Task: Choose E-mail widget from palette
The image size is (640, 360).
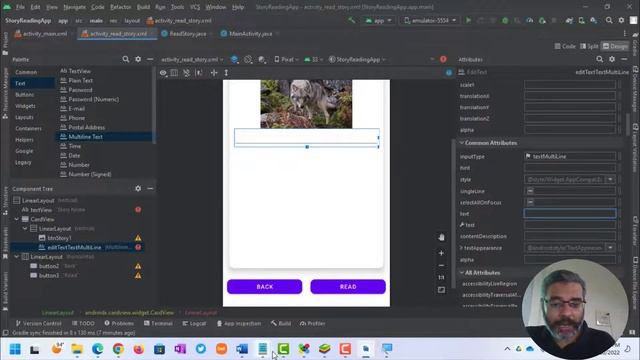Action: click(x=77, y=109)
